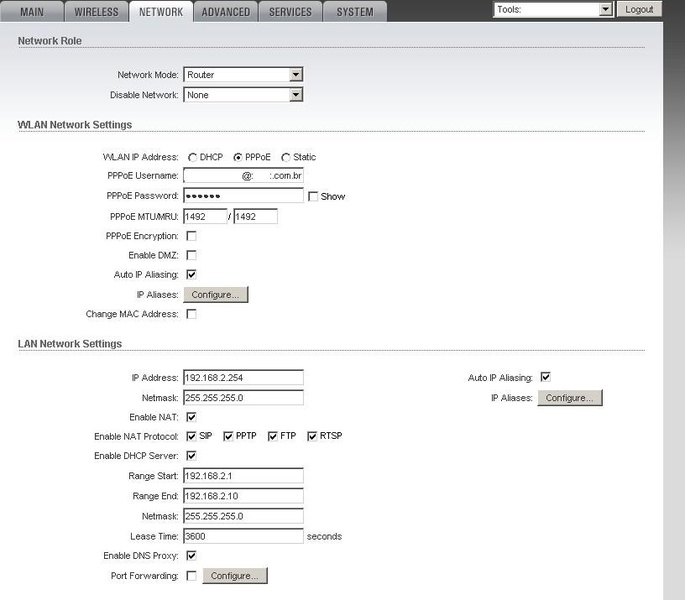The width and height of the screenshot is (685, 600).
Task: Toggle WLAN Auto IP Aliasing checkbox
Action: click(x=191, y=274)
